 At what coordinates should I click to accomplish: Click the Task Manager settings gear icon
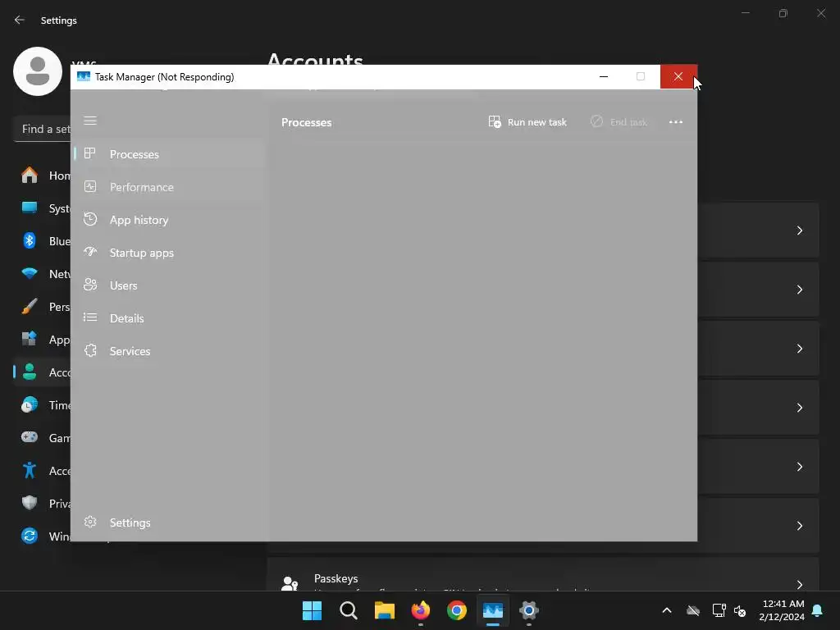90,522
